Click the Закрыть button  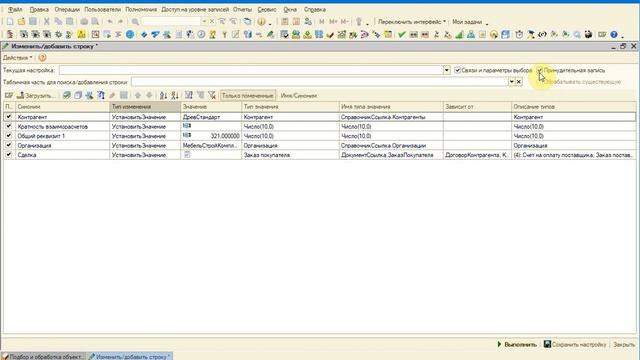(624, 344)
